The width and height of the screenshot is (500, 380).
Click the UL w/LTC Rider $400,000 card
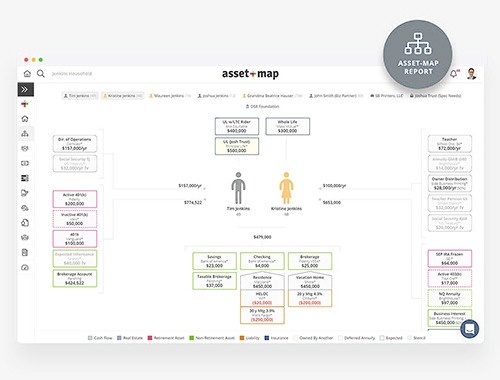(237, 126)
